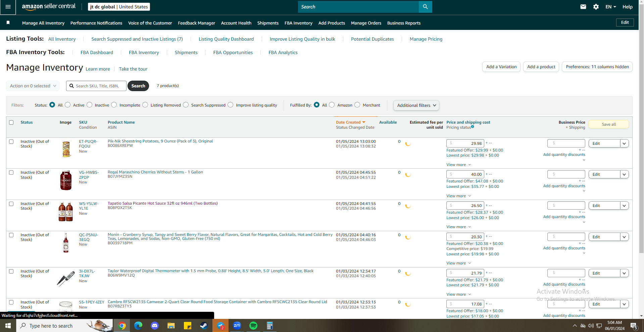Select Fulfilled By Amazon radio button
Viewport: 644px width, 332px height.
coord(332,105)
